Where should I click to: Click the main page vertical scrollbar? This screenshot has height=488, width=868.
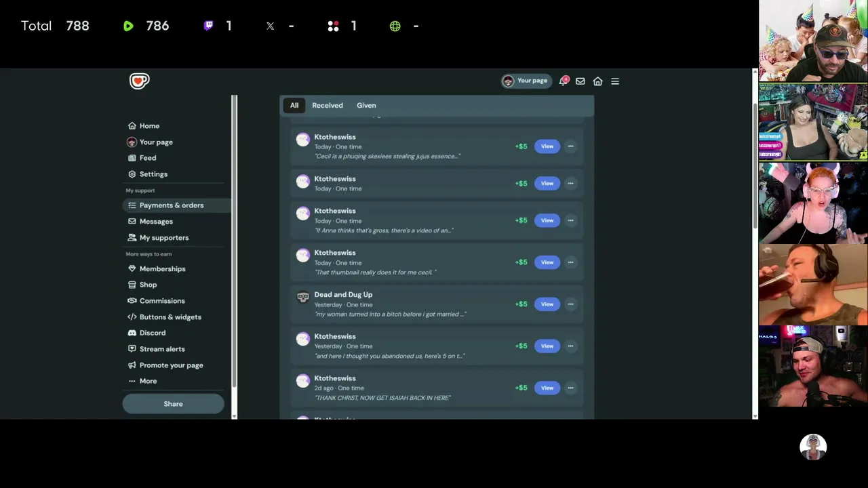coord(755,166)
